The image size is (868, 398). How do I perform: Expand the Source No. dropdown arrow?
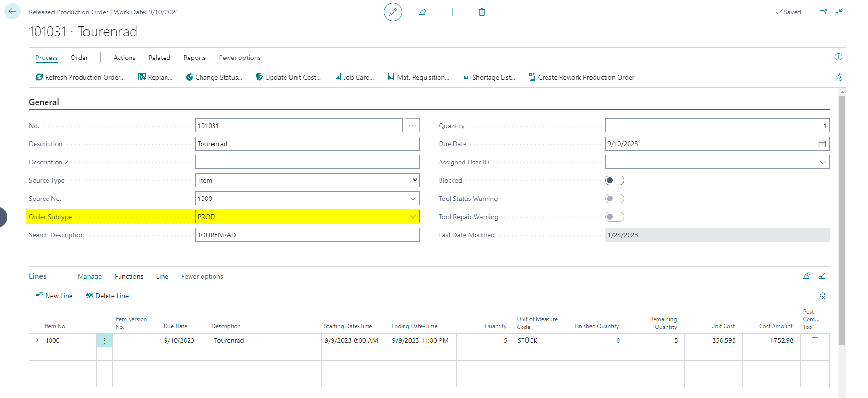413,199
